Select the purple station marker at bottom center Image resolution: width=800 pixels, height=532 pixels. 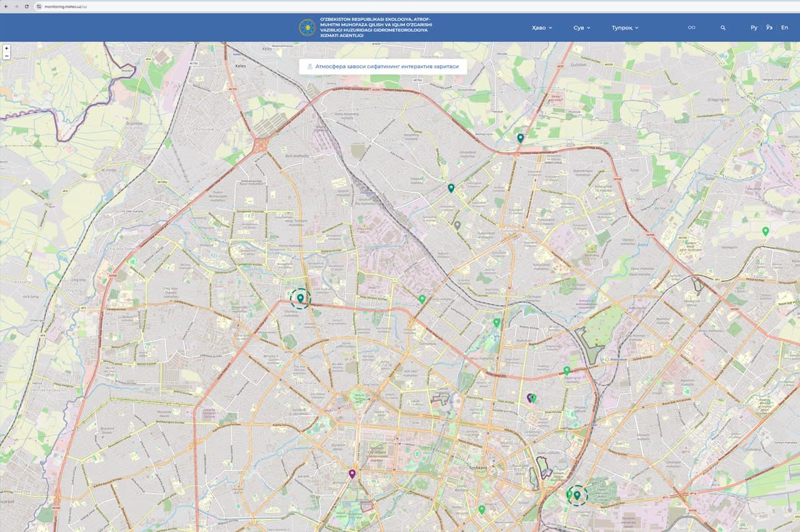[352, 473]
